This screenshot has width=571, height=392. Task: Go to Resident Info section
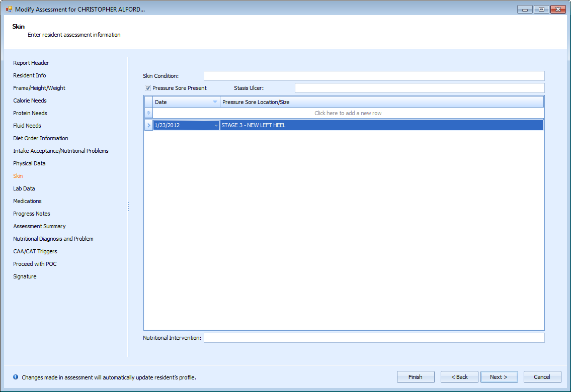pos(30,75)
